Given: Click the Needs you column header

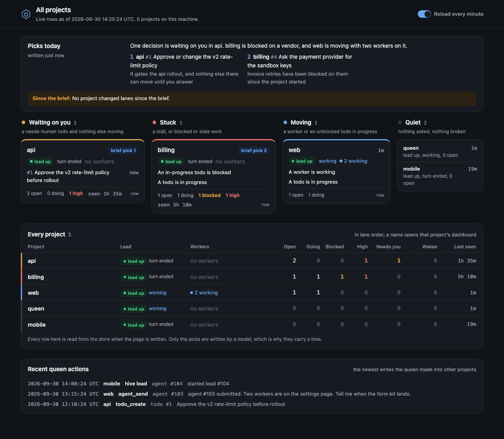Looking at the screenshot, I should point(388,247).
